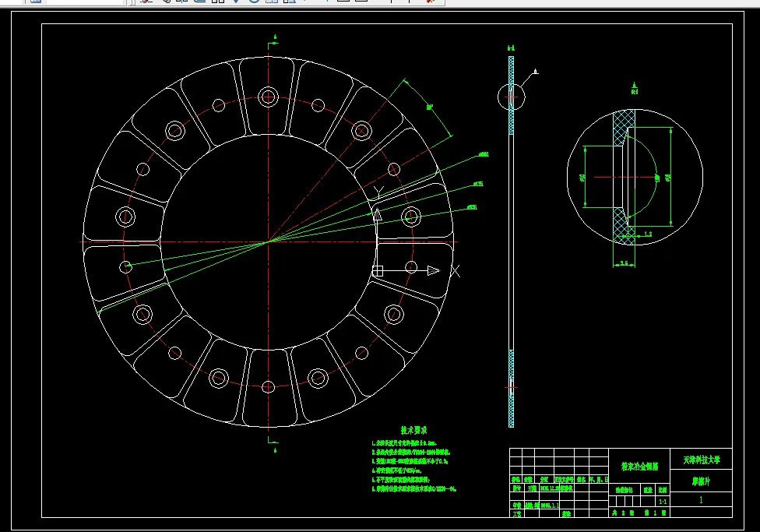Click the drawing number 1 cell in title block
The height and width of the screenshot is (532, 760).
(701, 501)
